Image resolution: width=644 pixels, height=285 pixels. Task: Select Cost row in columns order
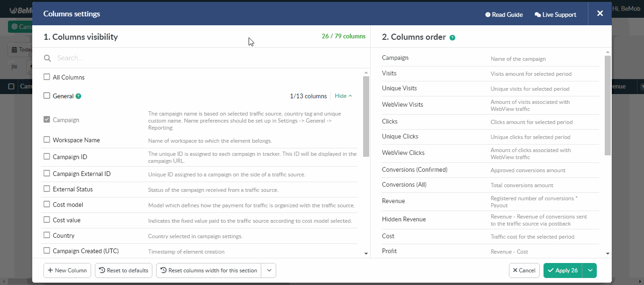coord(490,236)
